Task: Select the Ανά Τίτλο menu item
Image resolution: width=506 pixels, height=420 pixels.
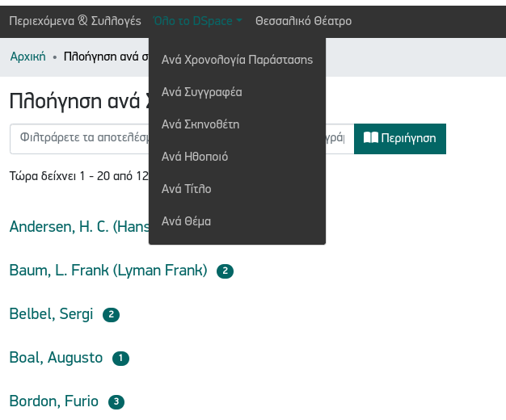Action: tap(187, 189)
